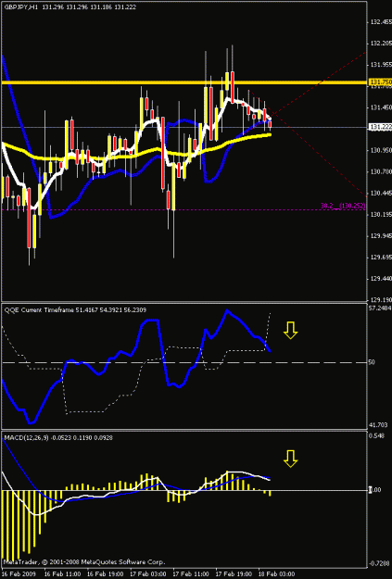Click the 41.703 value on QQE scale

tap(378, 425)
